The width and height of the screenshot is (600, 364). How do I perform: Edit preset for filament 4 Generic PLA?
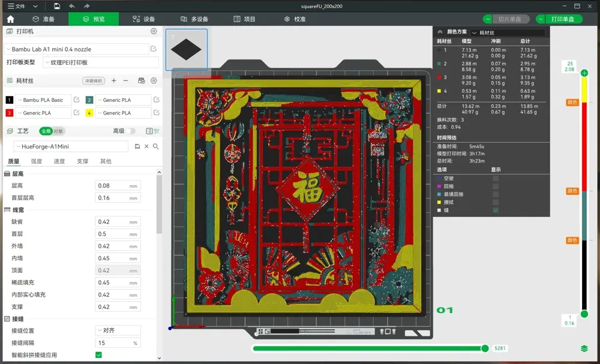(x=156, y=113)
